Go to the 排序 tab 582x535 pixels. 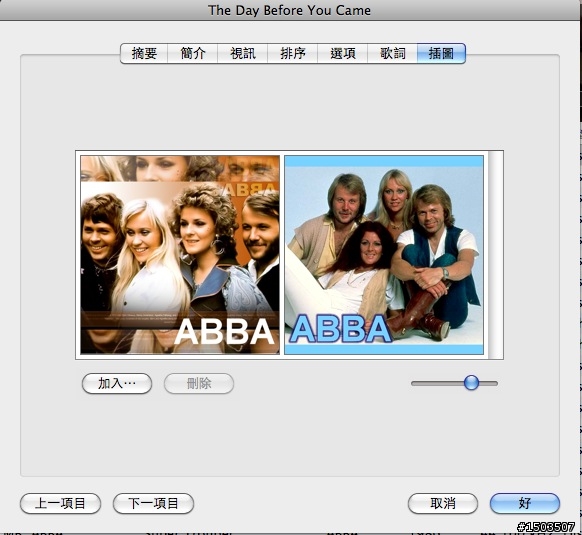pos(292,53)
